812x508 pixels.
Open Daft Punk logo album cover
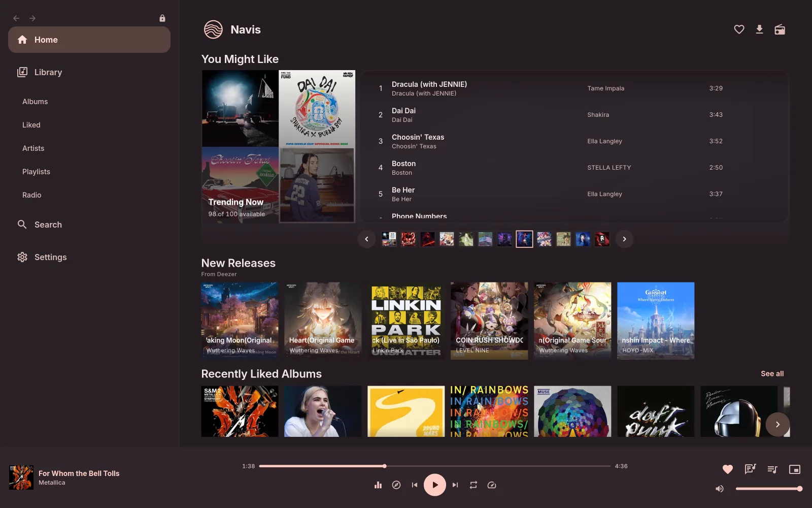tap(656, 411)
